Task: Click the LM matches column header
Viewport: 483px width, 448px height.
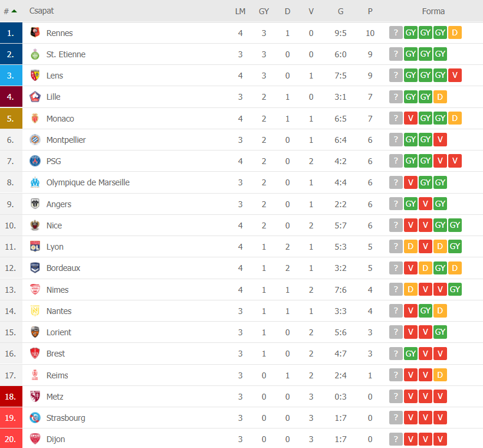Action: (x=240, y=11)
